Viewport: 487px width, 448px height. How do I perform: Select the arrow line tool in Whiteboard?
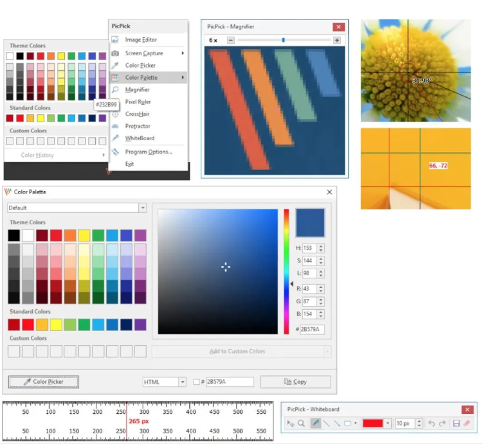click(340, 427)
